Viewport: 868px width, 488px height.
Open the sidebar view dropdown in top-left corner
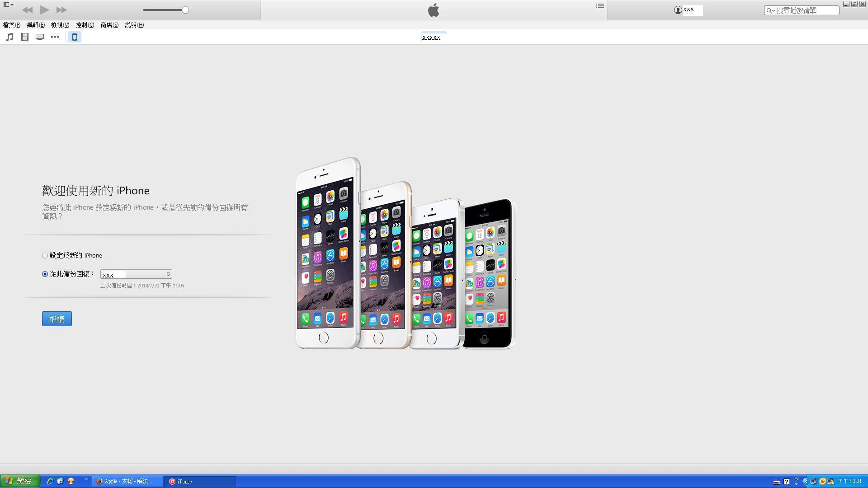(9, 5)
